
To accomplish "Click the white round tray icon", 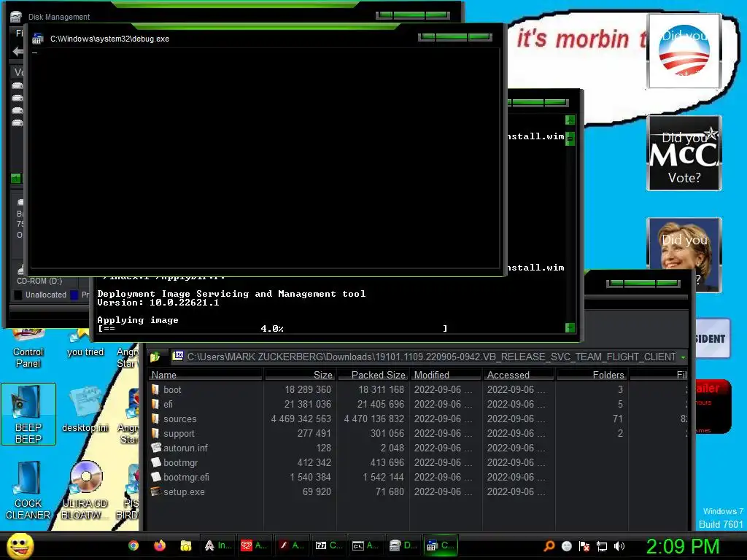I will click(566, 546).
